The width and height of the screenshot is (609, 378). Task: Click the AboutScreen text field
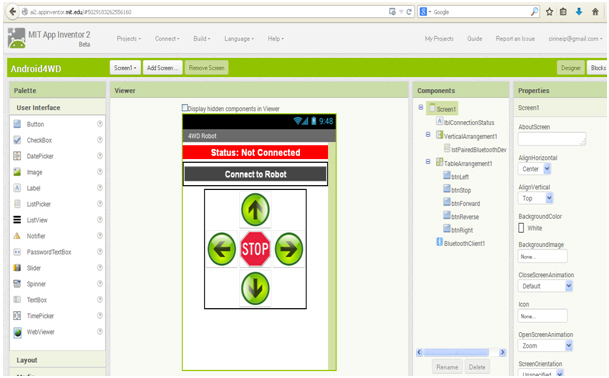[552, 139]
